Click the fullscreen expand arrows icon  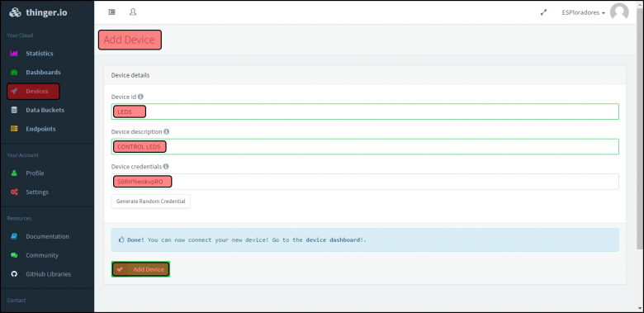[544, 12]
